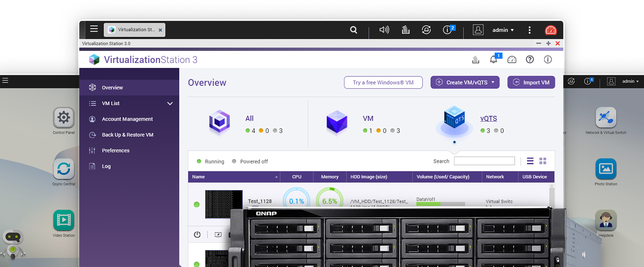This screenshot has height=267, width=644.
Task: Click Create VM/vQTS button
Action: coord(465,82)
